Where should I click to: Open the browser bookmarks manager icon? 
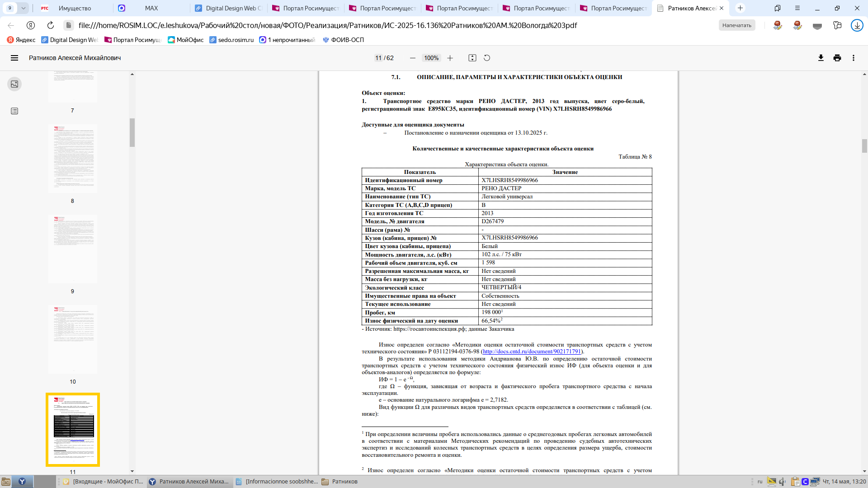click(x=778, y=8)
